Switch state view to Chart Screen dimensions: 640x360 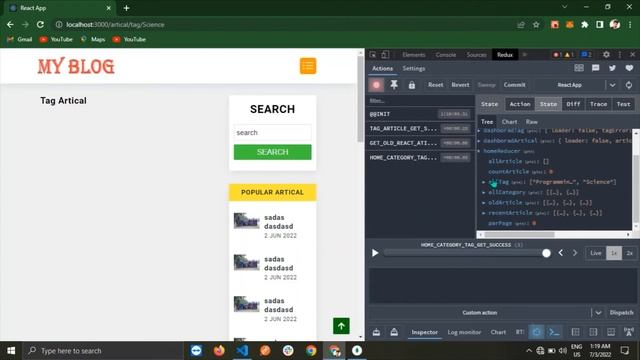coord(509,122)
